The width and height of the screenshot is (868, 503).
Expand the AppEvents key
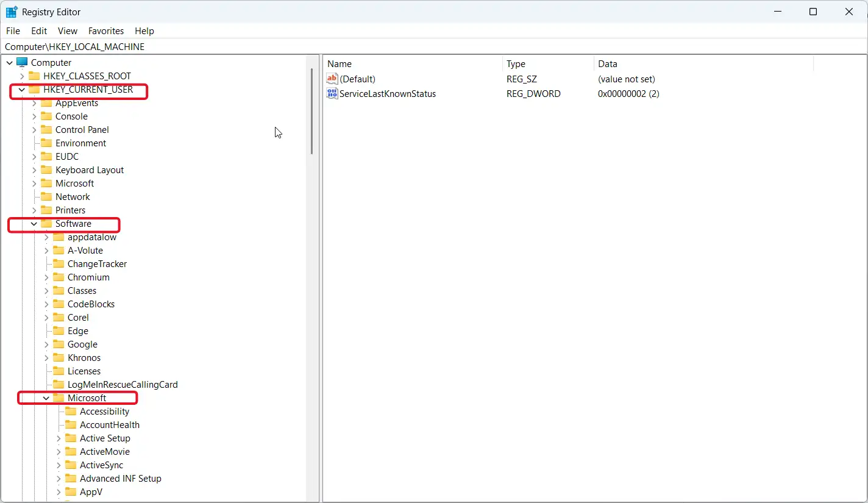tap(34, 103)
